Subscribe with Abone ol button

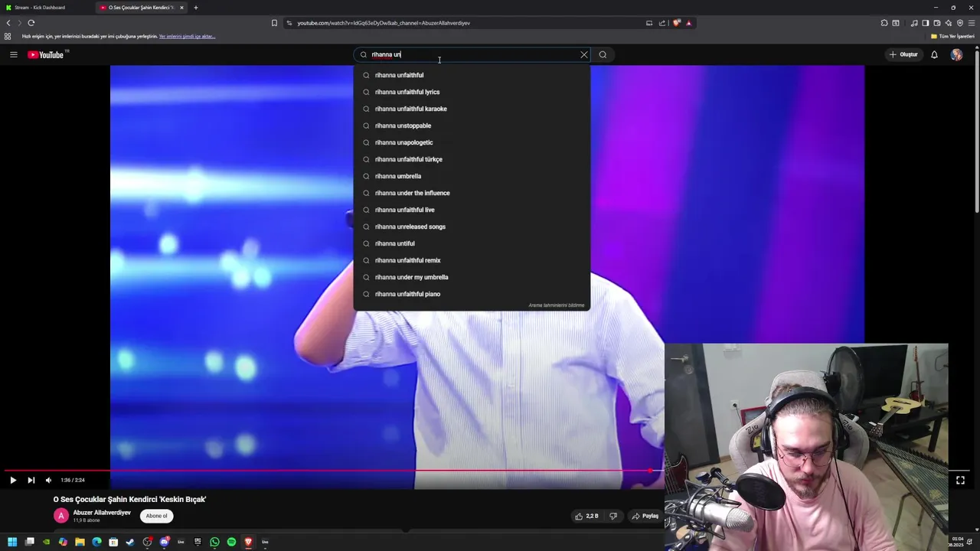156,516
